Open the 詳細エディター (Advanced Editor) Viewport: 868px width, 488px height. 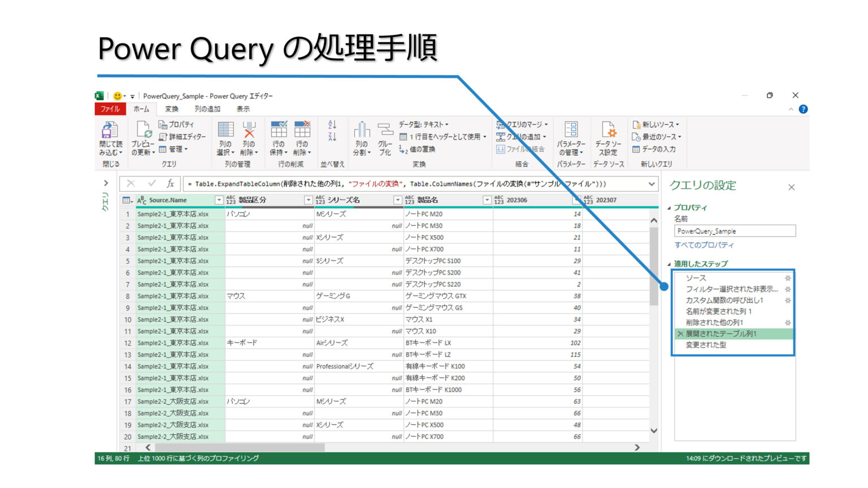(179, 136)
